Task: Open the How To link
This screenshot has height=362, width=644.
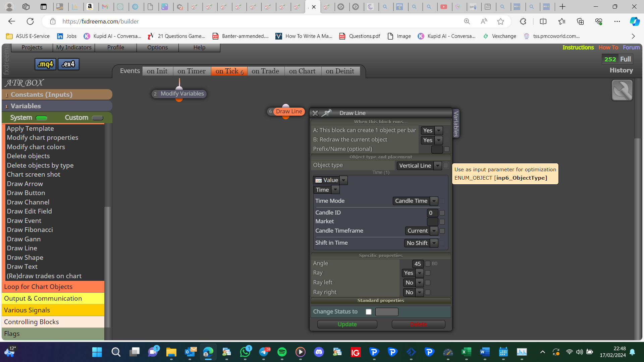Action: coord(608,48)
